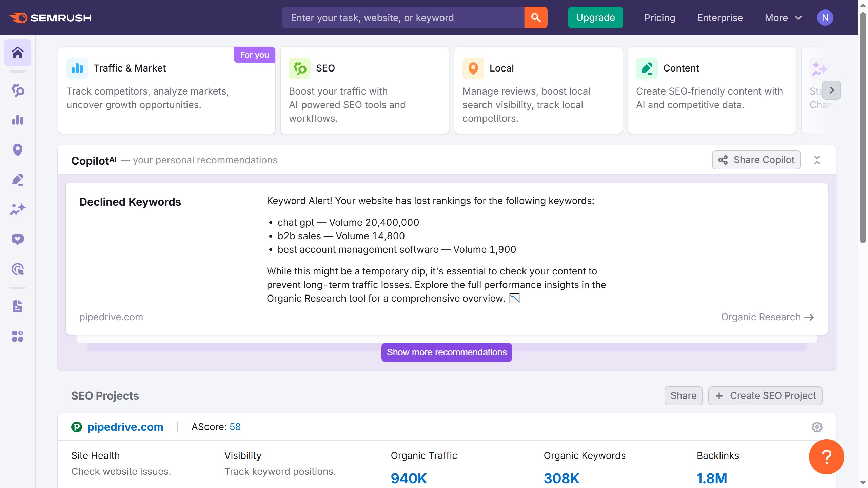Viewport: 868px width, 488px height.
Task: Open the Advertising cursor-target sidebar icon
Action: tap(18, 269)
